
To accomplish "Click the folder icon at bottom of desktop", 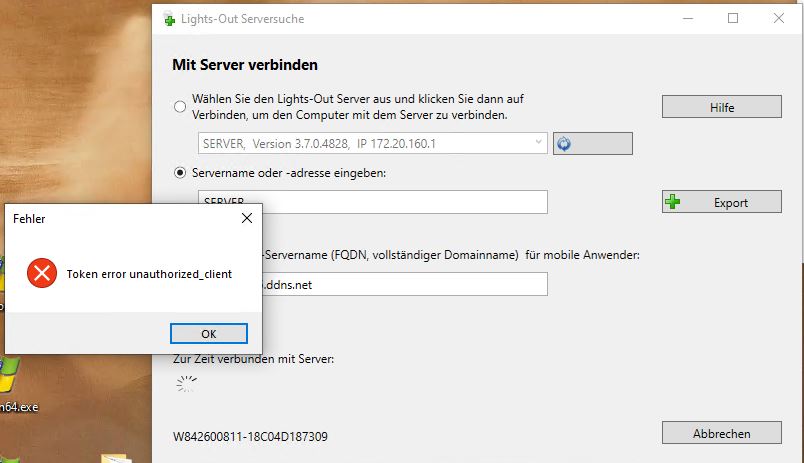I will tap(116, 458).
